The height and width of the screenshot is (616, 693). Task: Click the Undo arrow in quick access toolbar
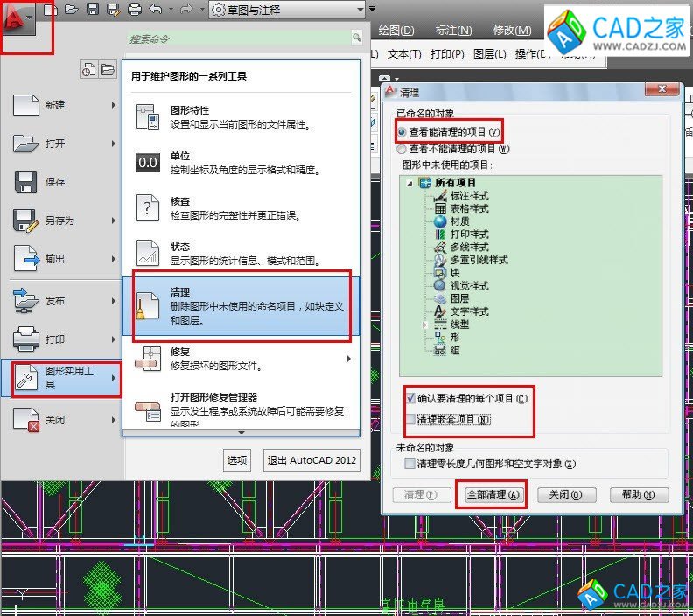tap(156, 10)
